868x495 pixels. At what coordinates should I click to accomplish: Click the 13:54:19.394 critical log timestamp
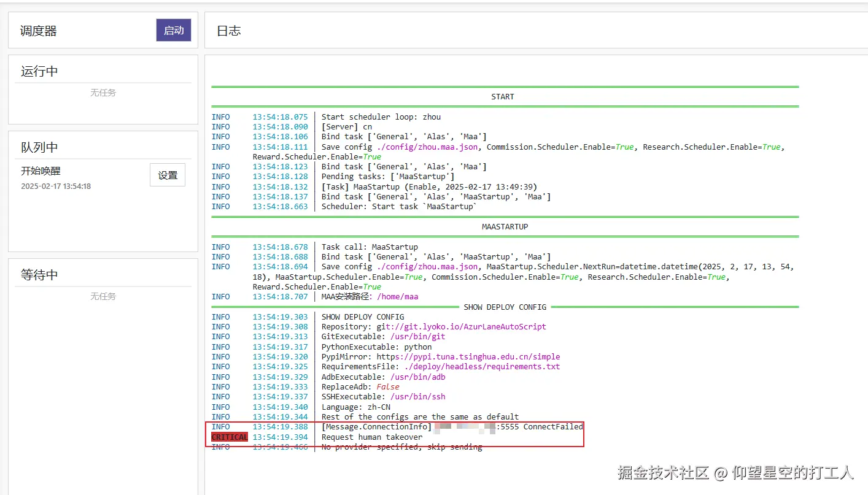click(280, 437)
